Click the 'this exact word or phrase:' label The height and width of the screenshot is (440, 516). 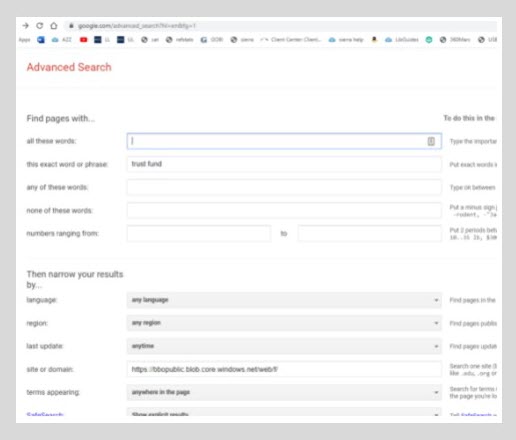(67, 164)
